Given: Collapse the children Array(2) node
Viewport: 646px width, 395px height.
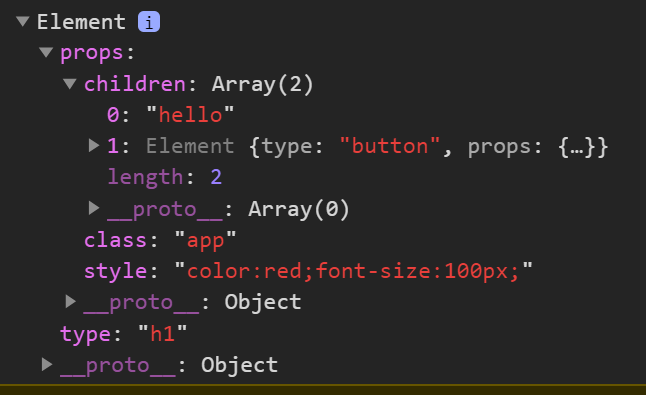Looking at the screenshot, I should tap(70, 84).
